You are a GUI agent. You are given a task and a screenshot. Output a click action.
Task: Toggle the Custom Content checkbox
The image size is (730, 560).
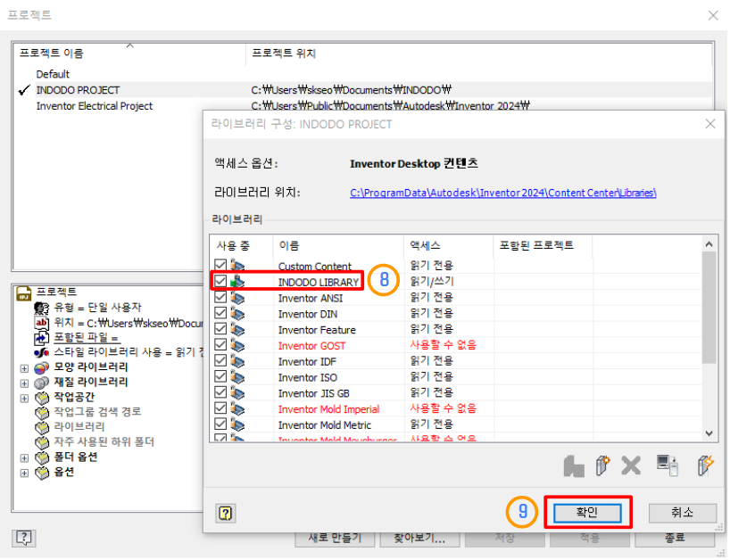220,265
